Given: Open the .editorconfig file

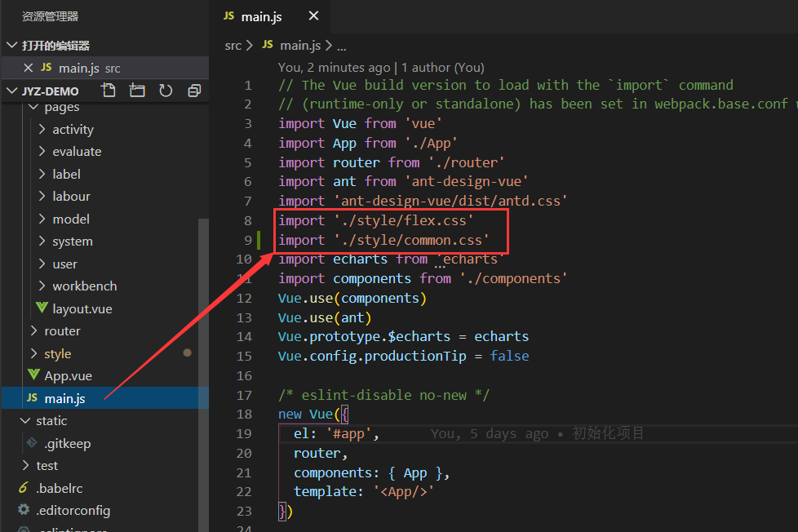Looking at the screenshot, I should 73,510.
